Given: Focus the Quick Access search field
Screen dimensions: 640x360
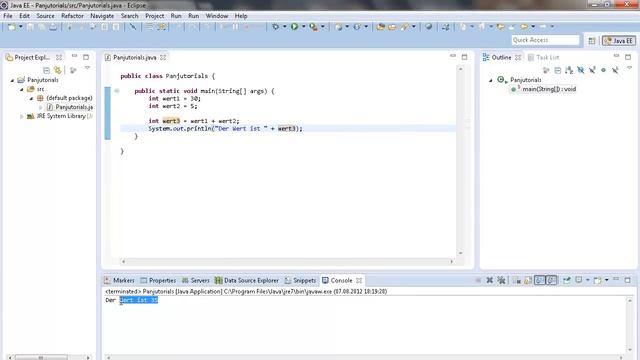Looking at the screenshot, I should pyautogui.click(x=545, y=40).
